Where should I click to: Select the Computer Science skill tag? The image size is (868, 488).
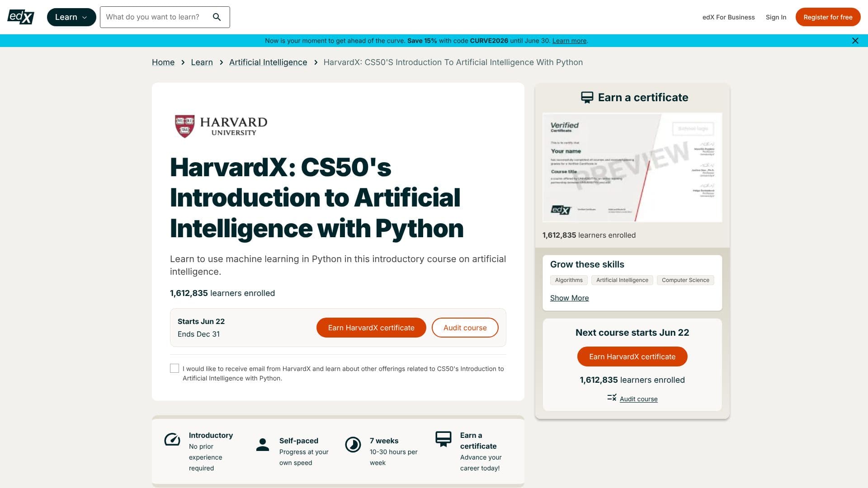[685, 280]
